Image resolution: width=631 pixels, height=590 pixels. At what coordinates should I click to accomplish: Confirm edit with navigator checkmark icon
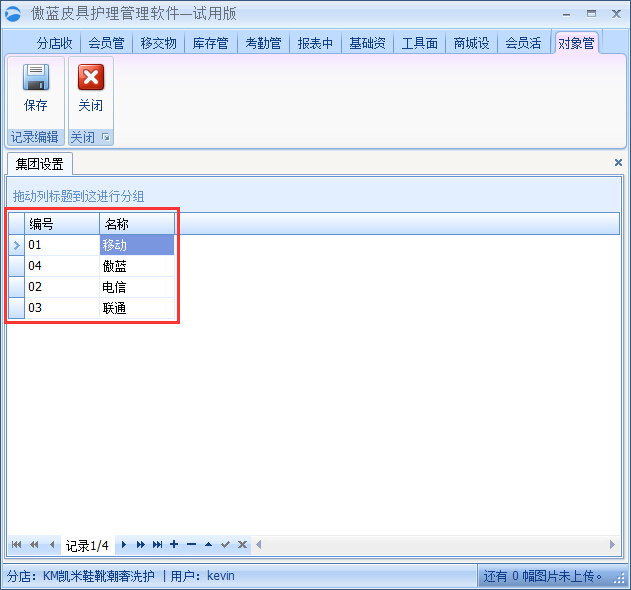(225, 545)
